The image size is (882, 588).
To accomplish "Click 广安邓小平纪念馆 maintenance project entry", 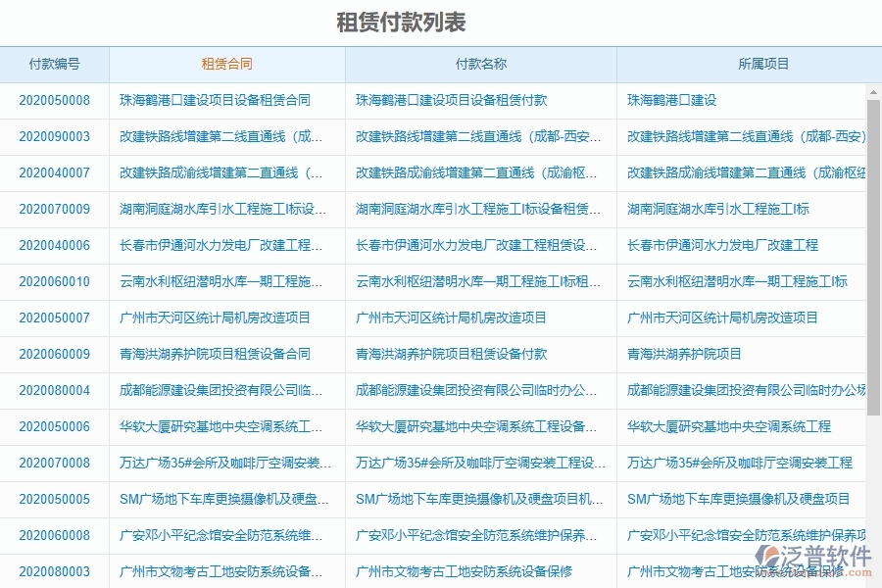I will pyautogui.click(x=225, y=535).
